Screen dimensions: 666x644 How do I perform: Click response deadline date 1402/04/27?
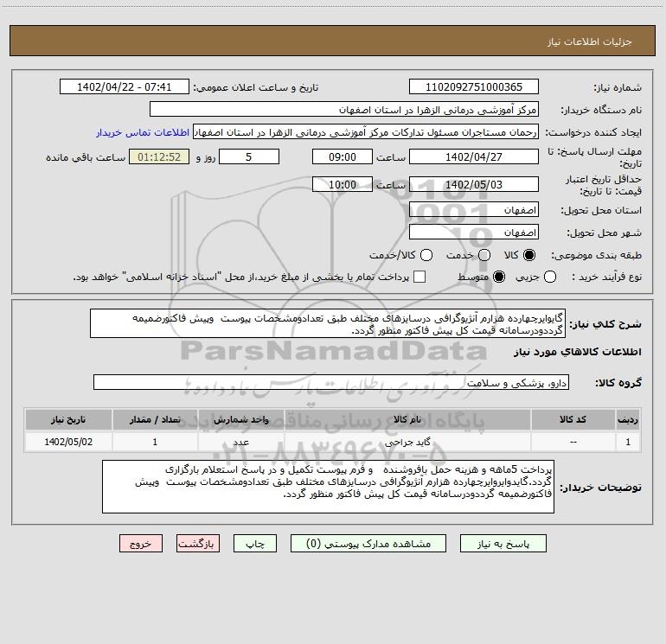point(474,156)
